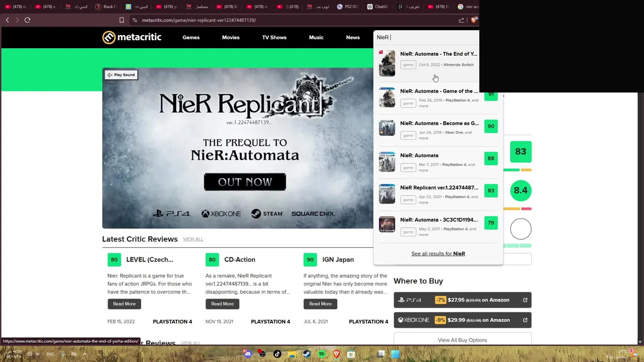
Task: Click See all results for NieR
Action: (x=438, y=254)
